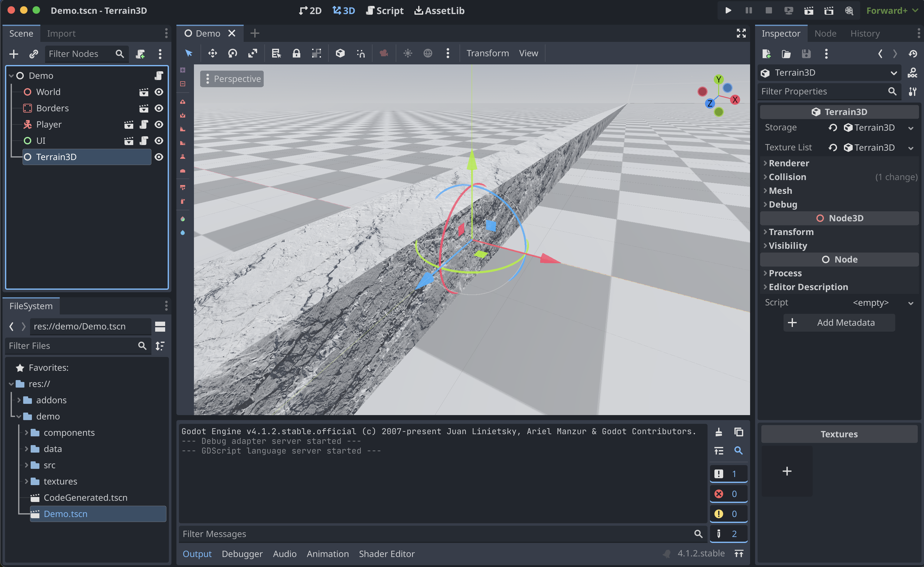Activate the Move tool in the 3D toolbar
The height and width of the screenshot is (567, 924).
point(212,53)
